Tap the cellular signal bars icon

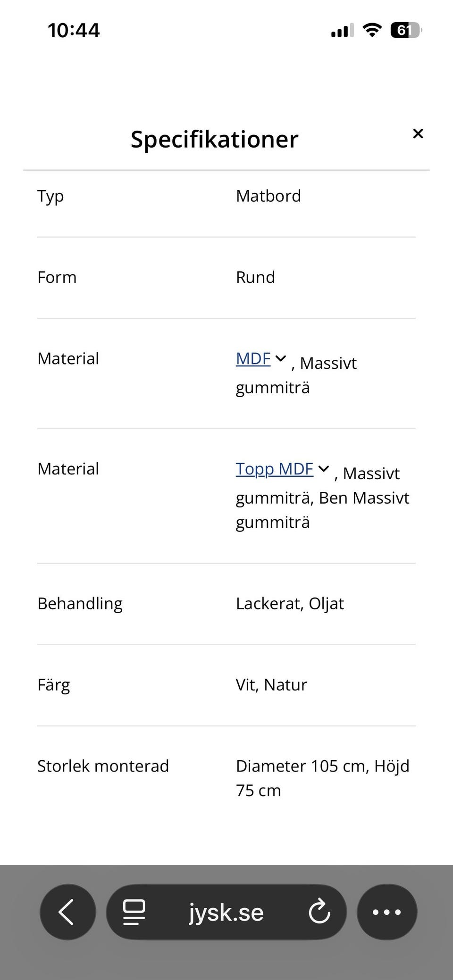[x=342, y=31]
